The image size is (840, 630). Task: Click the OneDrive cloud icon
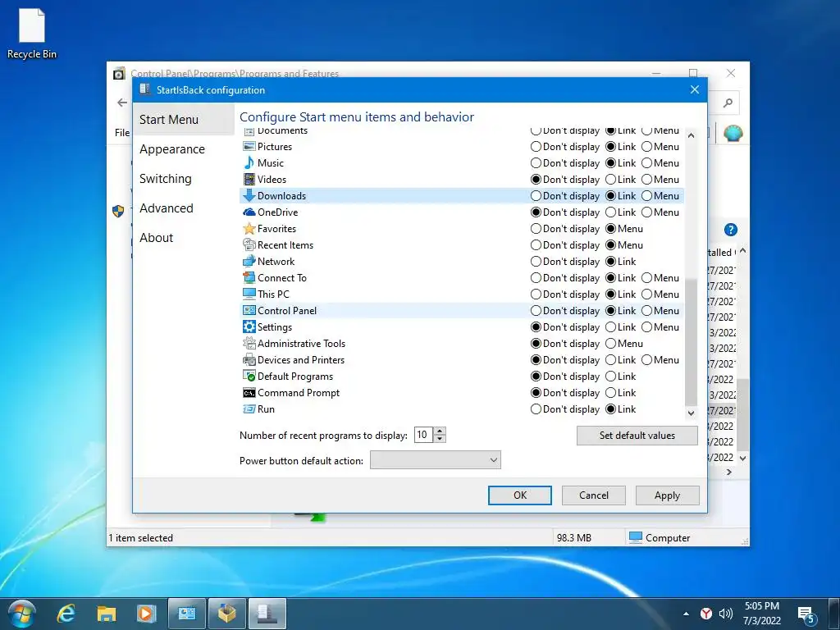[249, 212]
